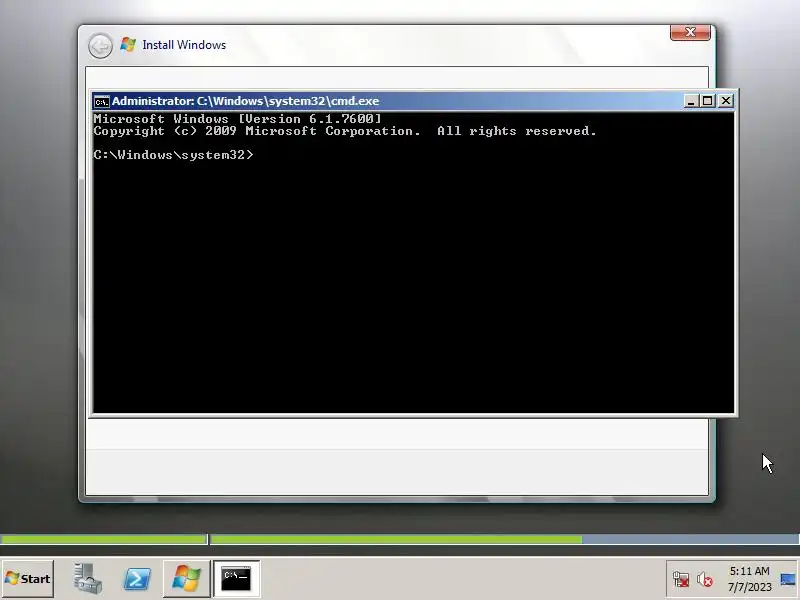Close the Administrator cmd.exe window

click(726, 101)
